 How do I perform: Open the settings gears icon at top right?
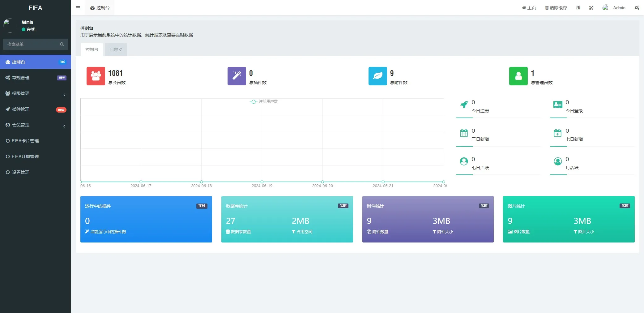click(x=637, y=8)
